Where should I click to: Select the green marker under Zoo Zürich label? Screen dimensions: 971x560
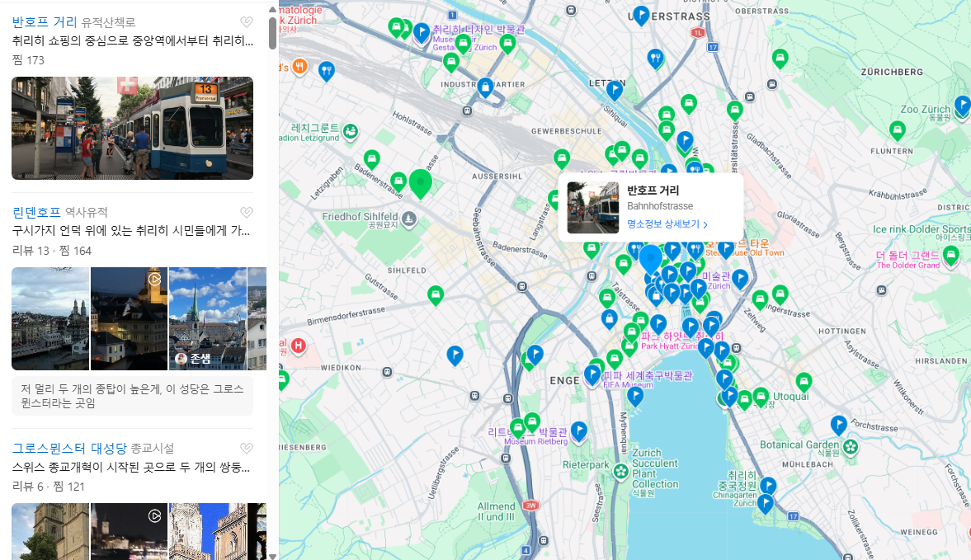[898, 130]
